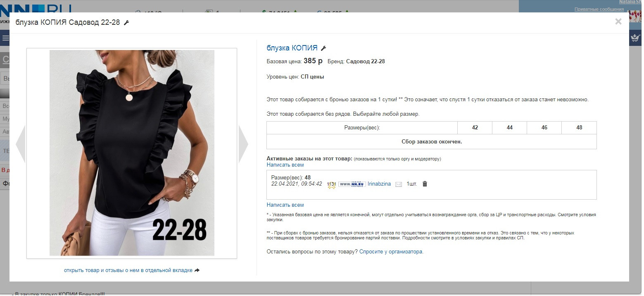Screen dimensions: 644x296
Task: Click the black blouse product photo
Action: 132,153
